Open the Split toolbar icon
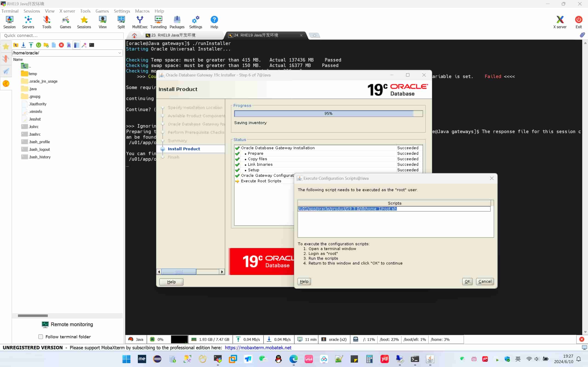 point(121,22)
